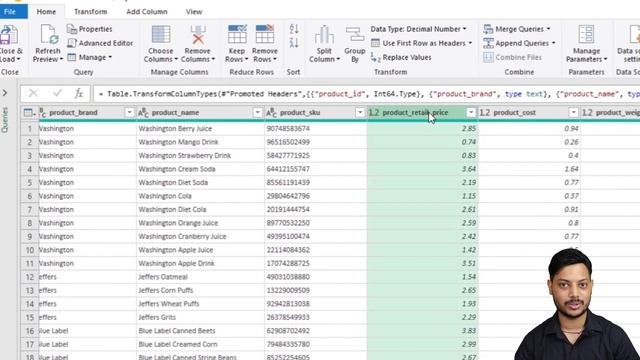Viewport: 640px width, 360px height.
Task: Click the Washington Cranberry Juice cell
Action: point(200,236)
